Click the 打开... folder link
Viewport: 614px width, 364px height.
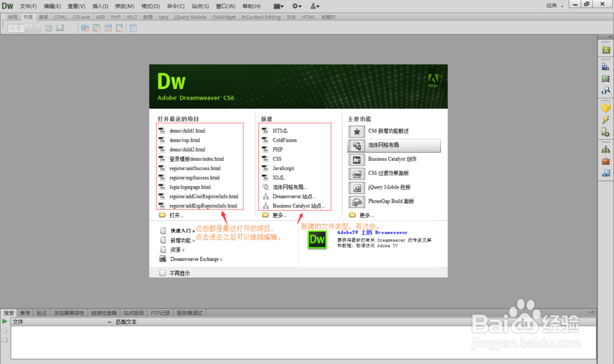[176, 215]
